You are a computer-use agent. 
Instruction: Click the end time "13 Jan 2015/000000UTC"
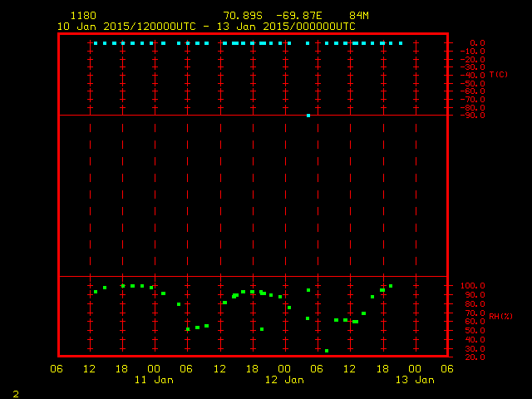(286, 27)
